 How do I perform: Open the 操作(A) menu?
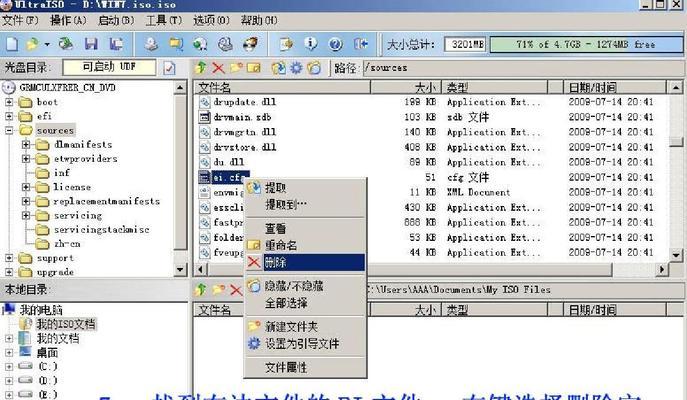click(x=68, y=20)
